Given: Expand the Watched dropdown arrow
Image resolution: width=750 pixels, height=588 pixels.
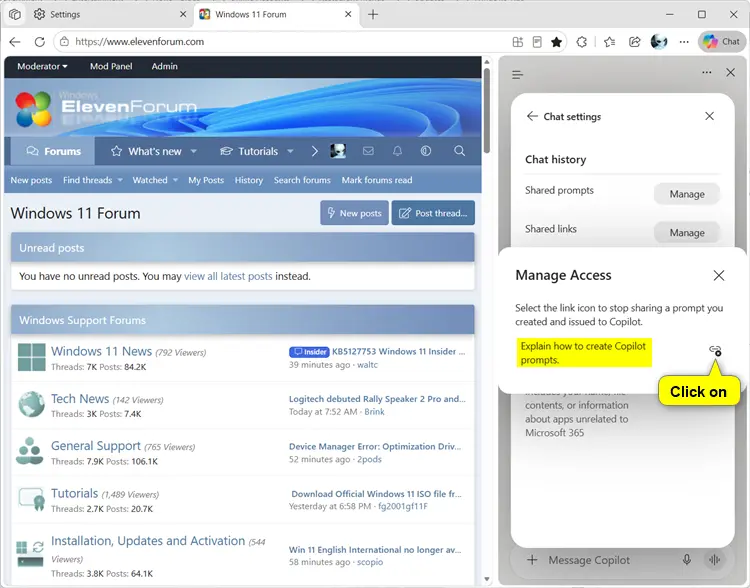Looking at the screenshot, I should coord(176,180).
